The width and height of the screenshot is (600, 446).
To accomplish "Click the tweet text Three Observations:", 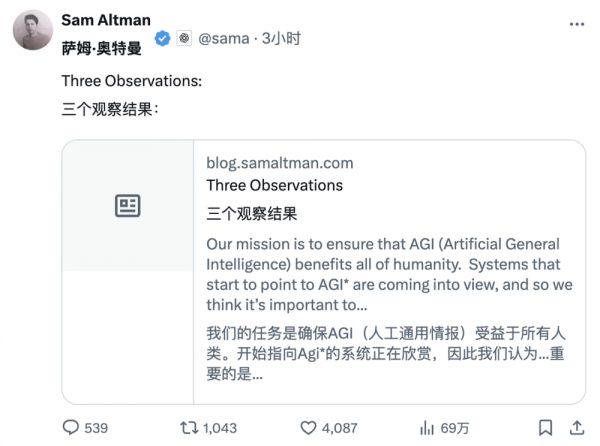I will (x=132, y=81).
